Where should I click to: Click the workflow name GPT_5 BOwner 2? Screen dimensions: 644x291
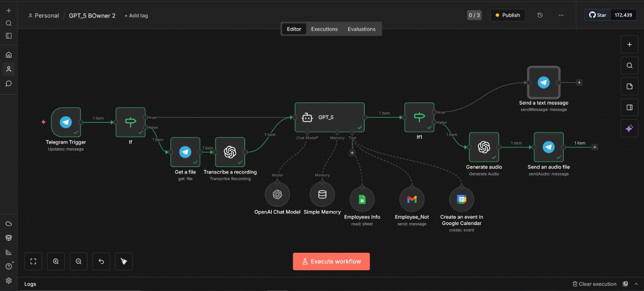coord(92,16)
